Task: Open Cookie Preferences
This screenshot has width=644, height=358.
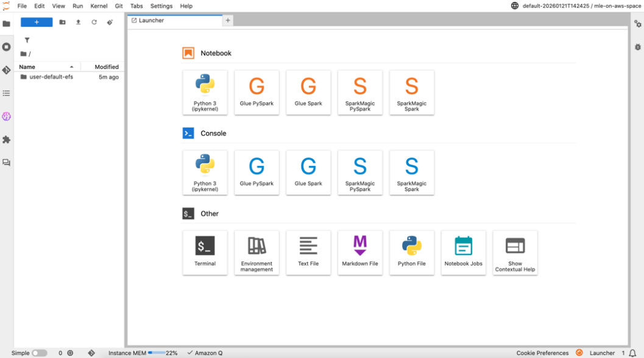Action: pyautogui.click(x=542, y=353)
